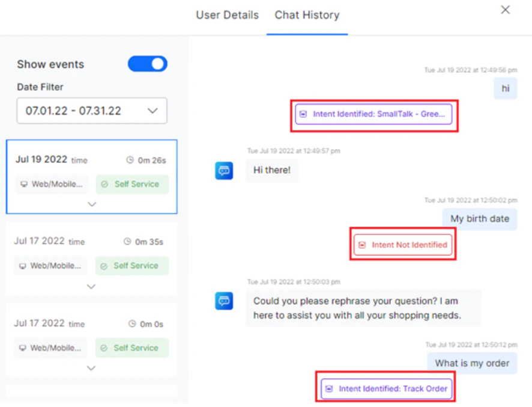This screenshot has height=407, width=532.
Task: Select the Chat History tab
Action: point(307,15)
